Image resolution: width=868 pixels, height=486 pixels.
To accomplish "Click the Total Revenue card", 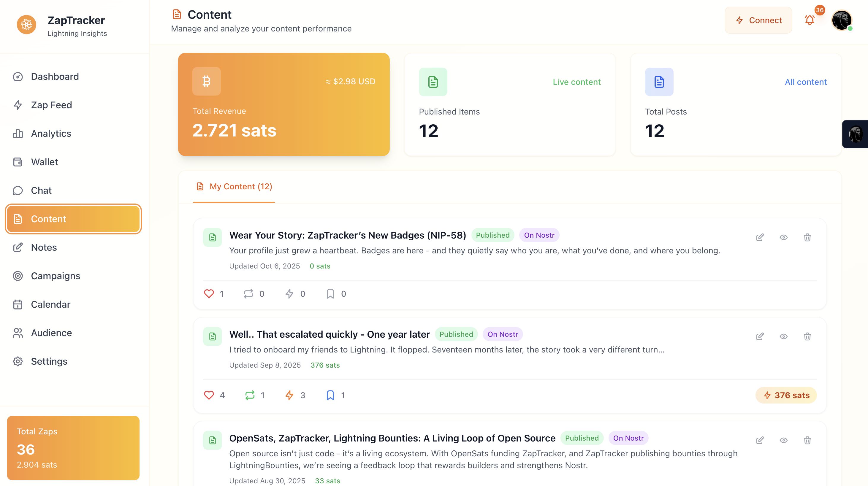I will 284,104.
